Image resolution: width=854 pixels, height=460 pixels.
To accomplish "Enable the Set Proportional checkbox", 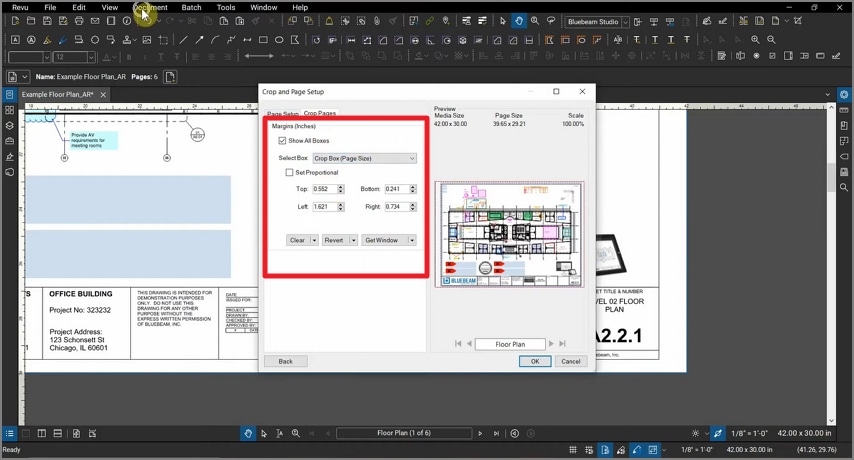I will tap(289, 173).
